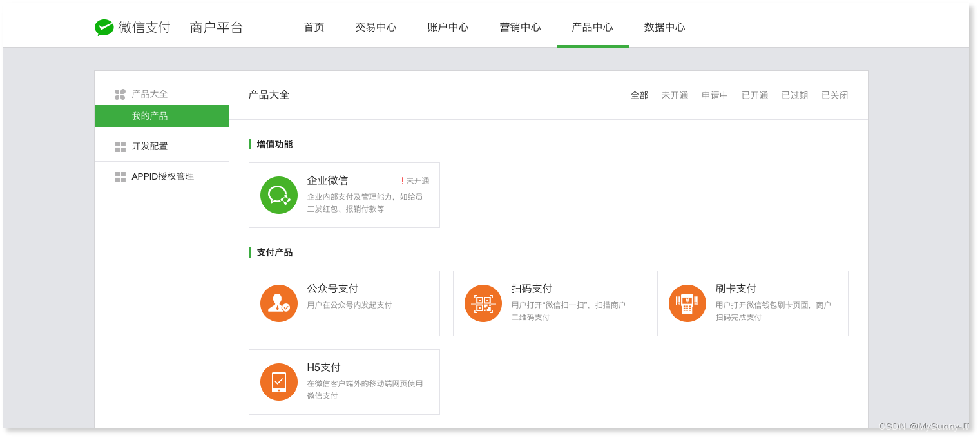Click the H5支付 description about 移动端网页
This screenshot has height=438, width=980.
(x=365, y=390)
